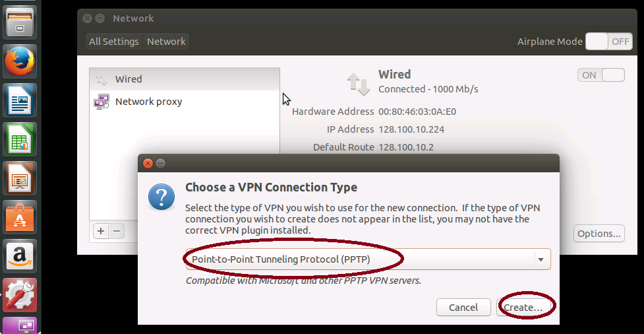Click the Create... button

tap(523, 307)
